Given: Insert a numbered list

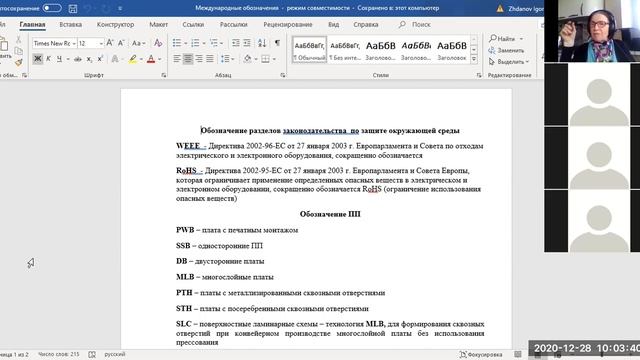Looking at the screenshot, I should 196,43.
